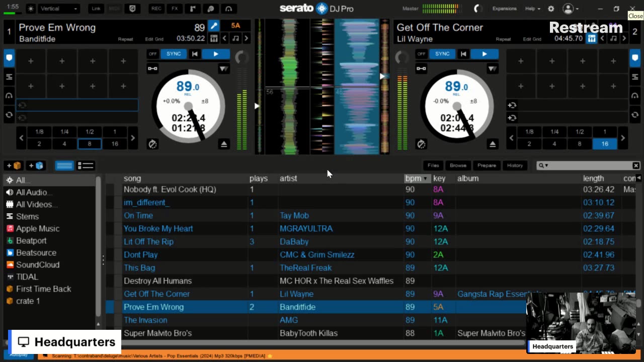644x362 pixels.
Task: Turn sync OFF on deck 2
Action: 422,54
